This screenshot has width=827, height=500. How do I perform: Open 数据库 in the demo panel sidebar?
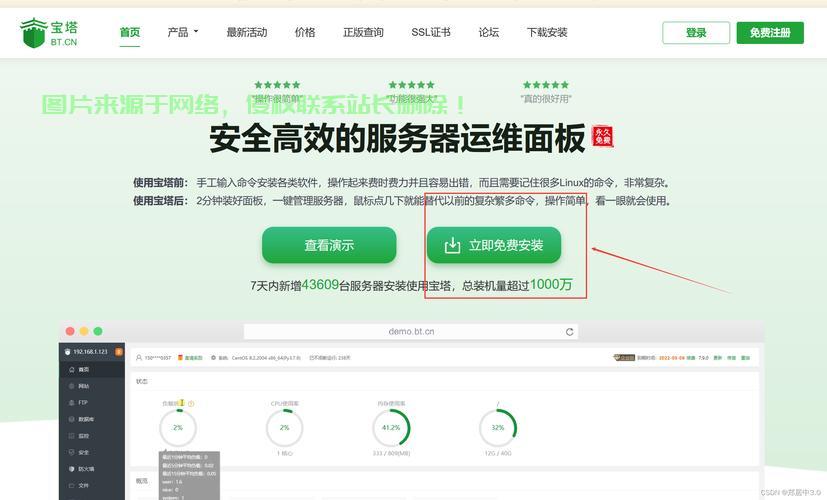[92, 419]
